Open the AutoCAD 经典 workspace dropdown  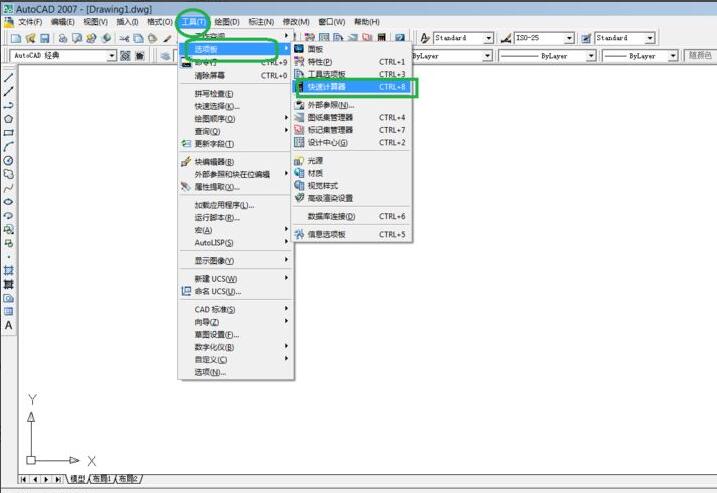coord(112,56)
